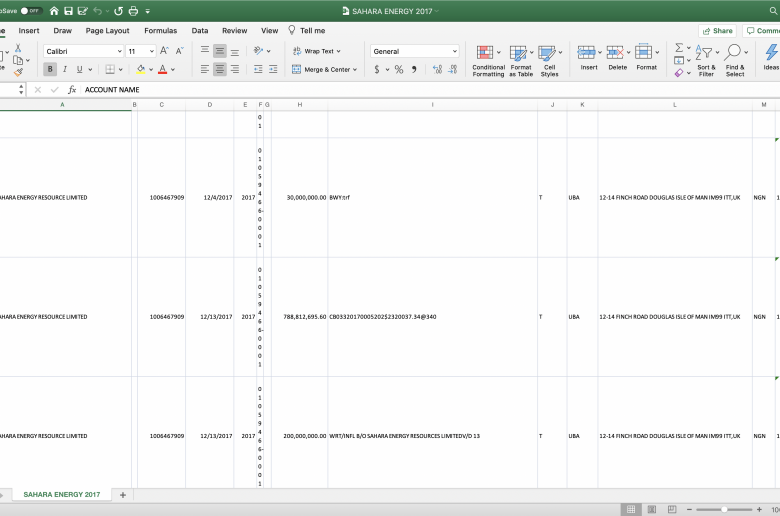Select Align Right icon
Image resolution: width=780 pixels, height=516 pixels.
tap(235, 69)
